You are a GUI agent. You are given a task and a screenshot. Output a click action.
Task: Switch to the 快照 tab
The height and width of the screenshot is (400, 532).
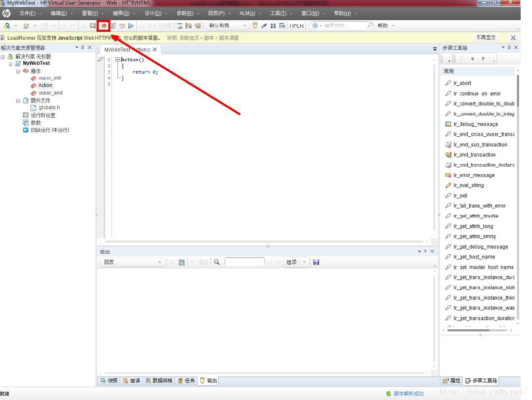[x=109, y=381]
